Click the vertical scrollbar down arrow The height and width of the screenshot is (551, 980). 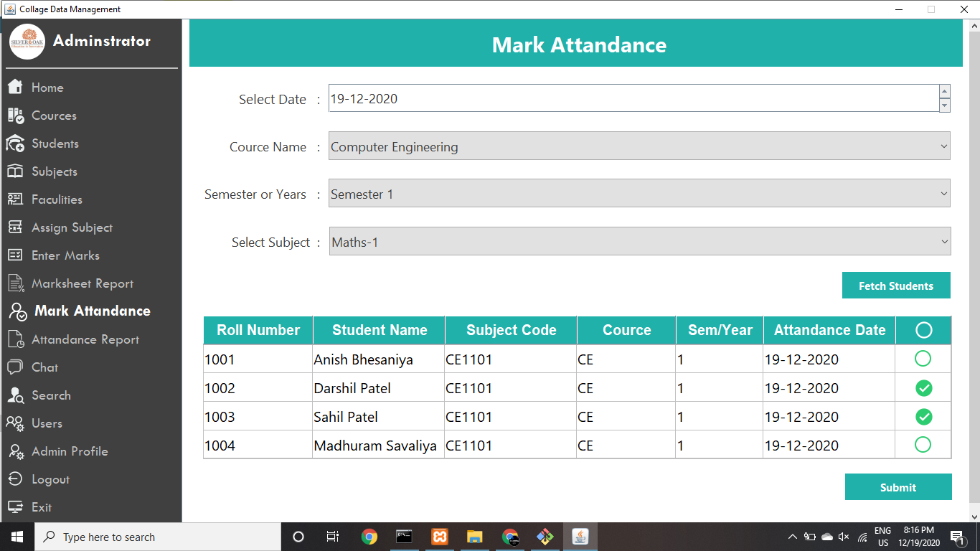pyautogui.click(x=974, y=517)
